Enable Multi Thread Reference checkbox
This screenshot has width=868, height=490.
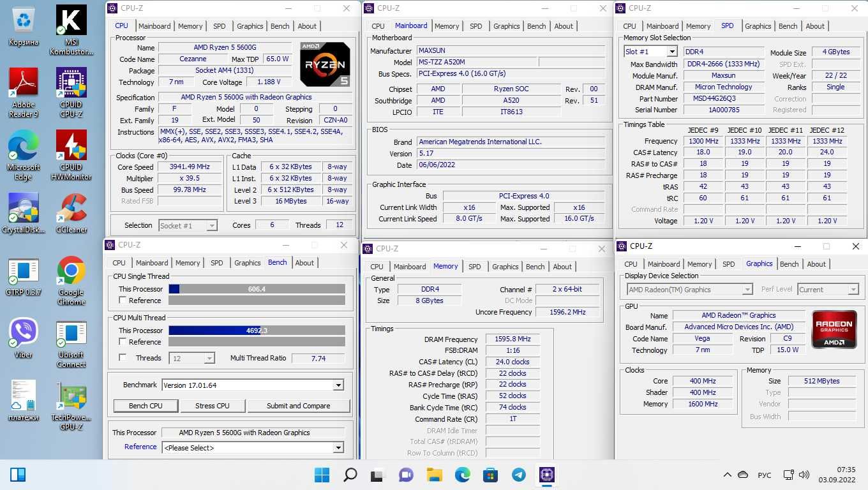click(x=123, y=342)
